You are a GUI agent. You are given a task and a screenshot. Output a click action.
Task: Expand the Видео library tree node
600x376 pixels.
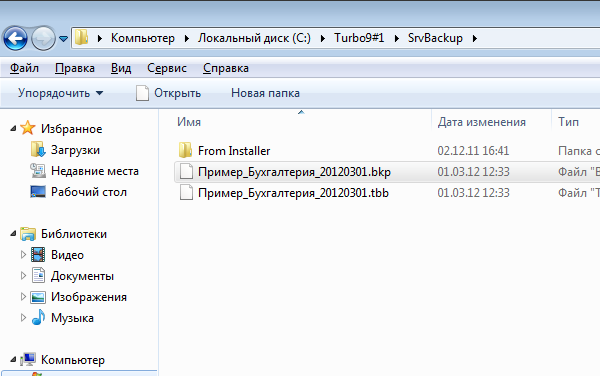coord(23,255)
